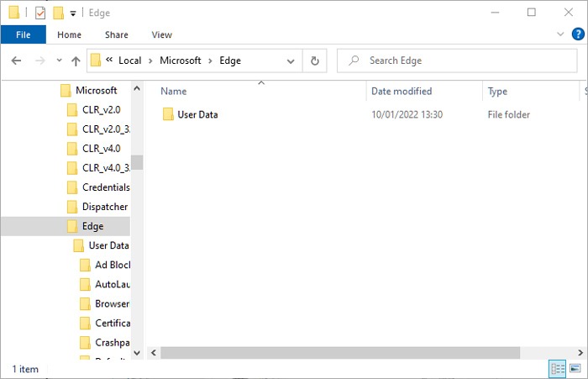The height and width of the screenshot is (379, 588).
Task: Sort by the Type column header
Action: (497, 92)
